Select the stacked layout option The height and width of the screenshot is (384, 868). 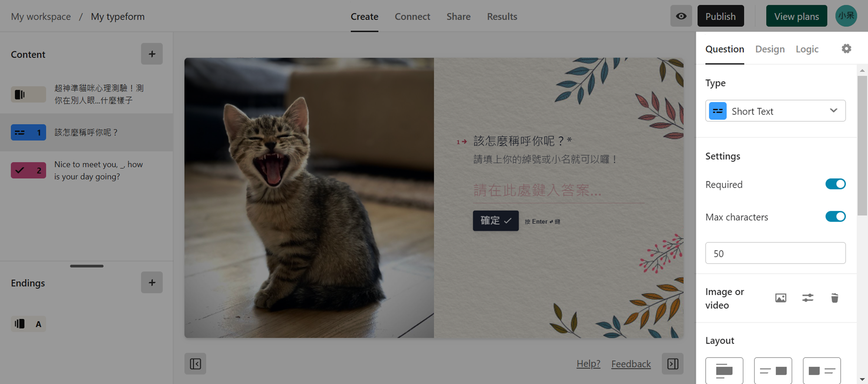pos(724,371)
